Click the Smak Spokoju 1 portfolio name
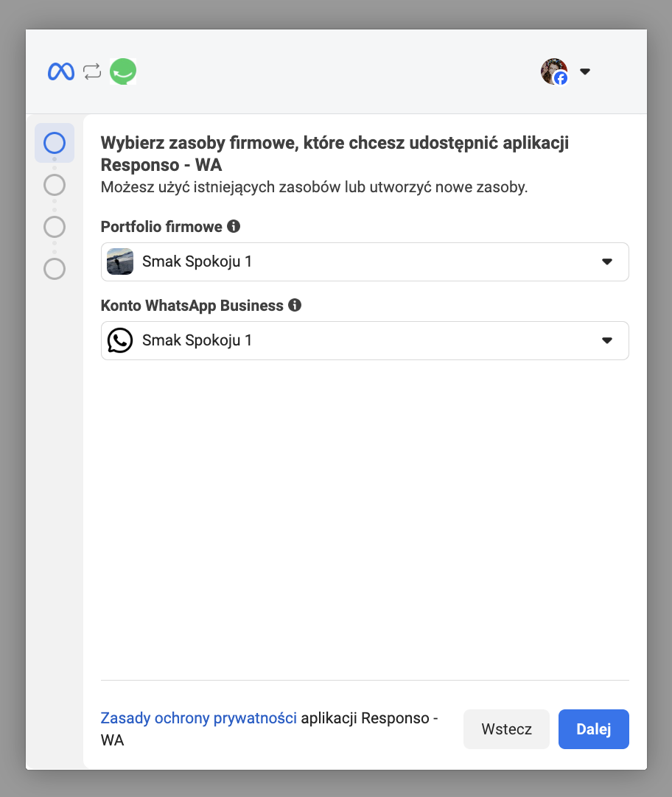 coord(197,261)
